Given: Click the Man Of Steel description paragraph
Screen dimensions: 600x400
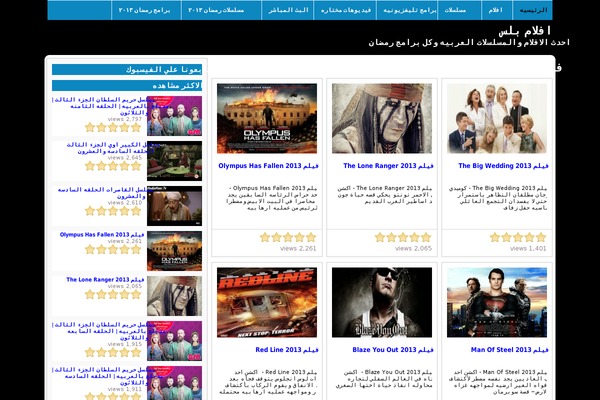Looking at the screenshot, I should click(498, 382).
